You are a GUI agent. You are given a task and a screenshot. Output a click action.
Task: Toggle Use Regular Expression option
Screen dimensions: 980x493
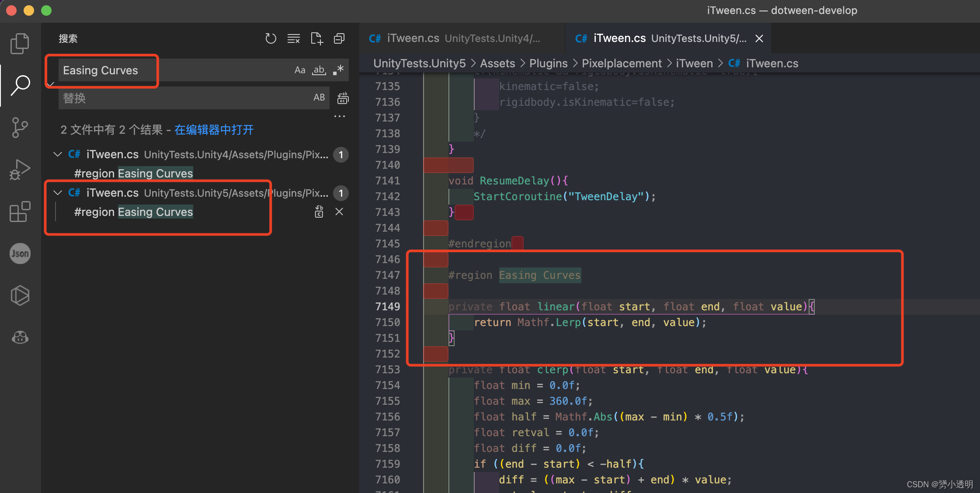[x=338, y=70]
